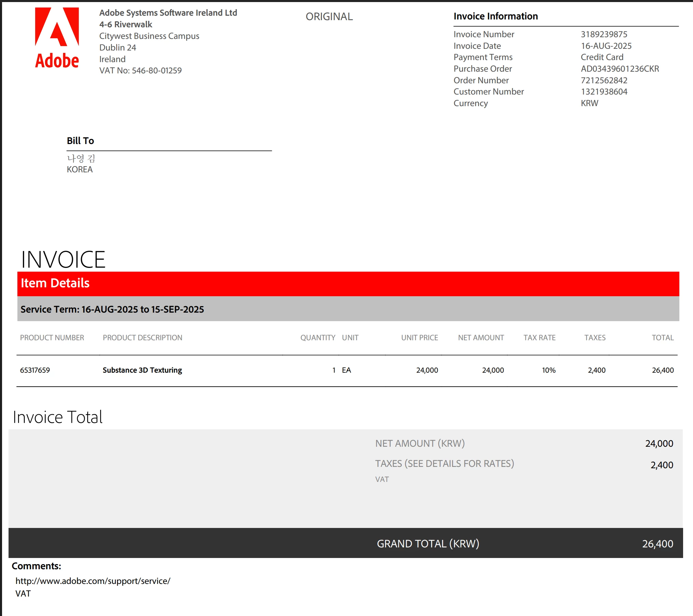
Task: Click the Invoice Date 16-AUG-2025
Action: tap(606, 46)
